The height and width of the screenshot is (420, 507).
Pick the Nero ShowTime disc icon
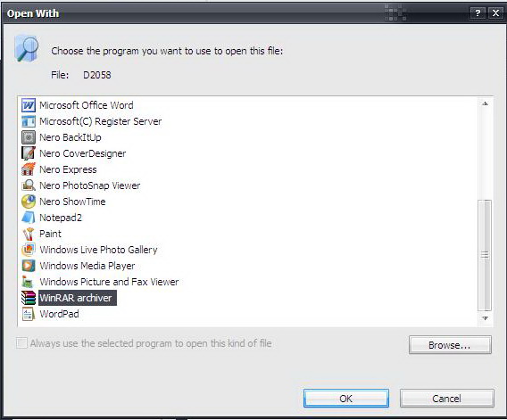(x=29, y=202)
